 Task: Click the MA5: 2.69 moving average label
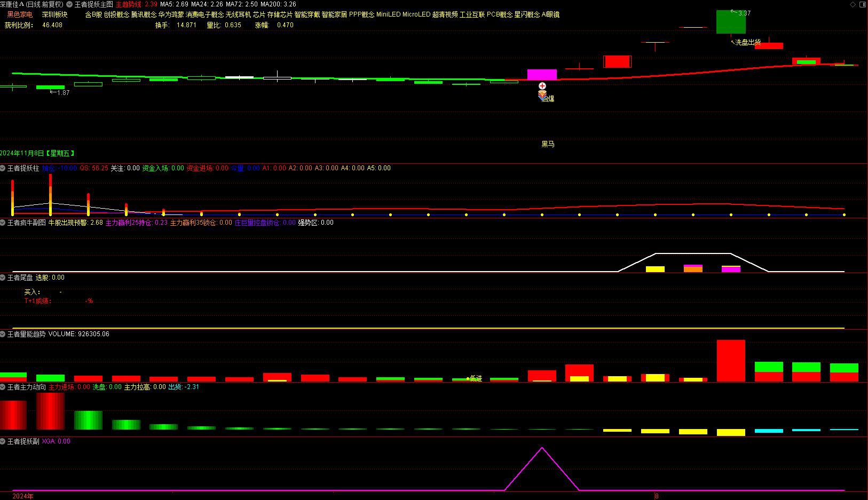[x=174, y=4]
